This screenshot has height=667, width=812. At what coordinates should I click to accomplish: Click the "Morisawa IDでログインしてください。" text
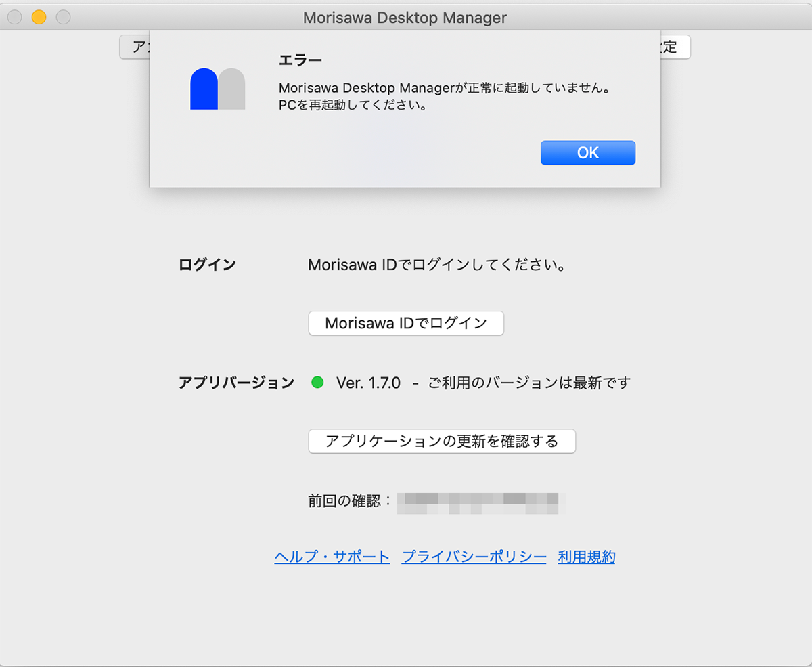pyautogui.click(x=437, y=265)
